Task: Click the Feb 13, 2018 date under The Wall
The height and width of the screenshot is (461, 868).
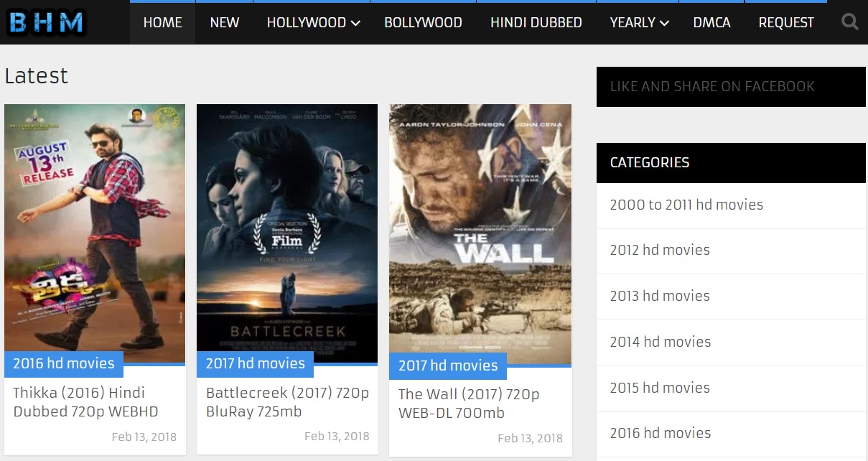Action: (x=530, y=438)
